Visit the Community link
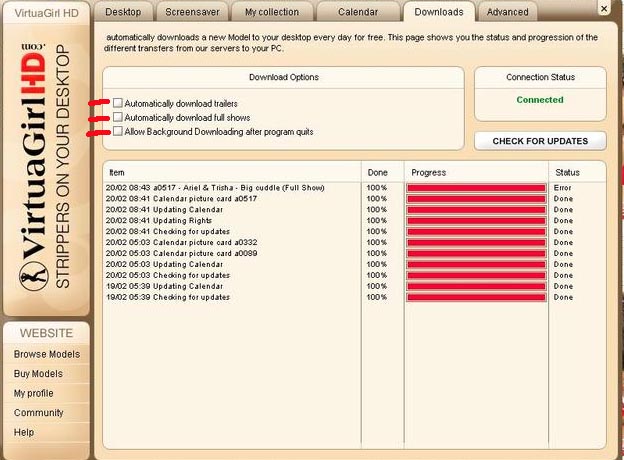Screen dimensions: 624x460 [x=38, y=413]
